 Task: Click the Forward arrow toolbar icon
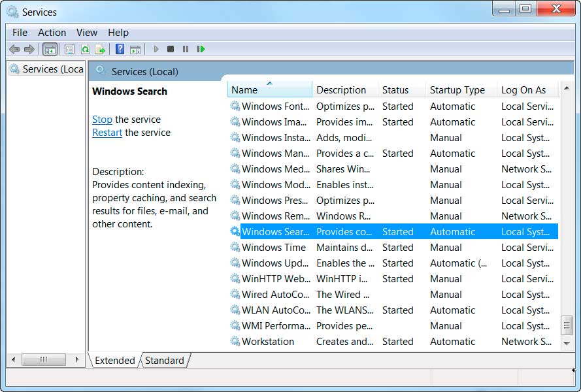(29, 49)
